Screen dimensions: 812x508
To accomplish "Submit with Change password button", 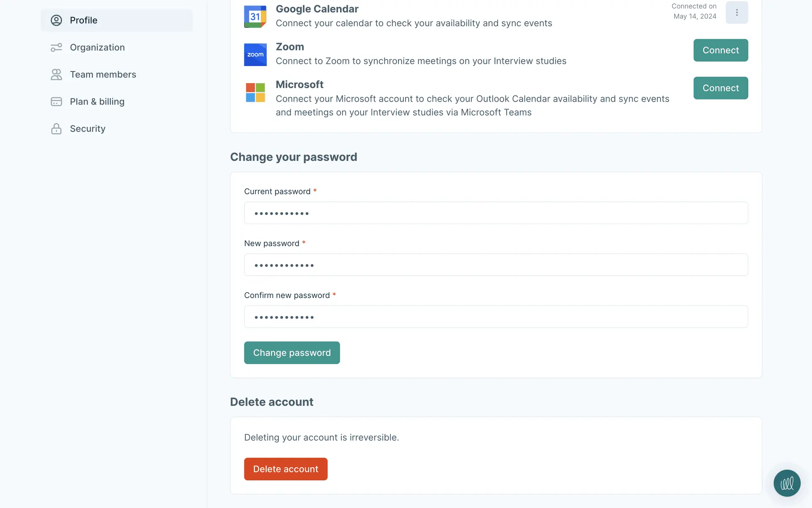I will point(292,353).
